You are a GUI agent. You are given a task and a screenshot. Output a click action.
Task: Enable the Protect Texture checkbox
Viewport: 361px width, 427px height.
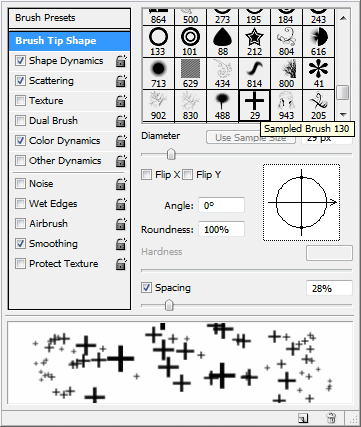click(x=20, y=264)
